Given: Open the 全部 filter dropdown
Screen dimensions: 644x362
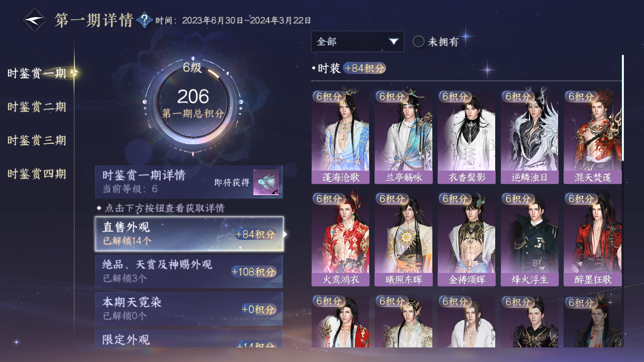Looking at the screenshot, I should 357,41.
